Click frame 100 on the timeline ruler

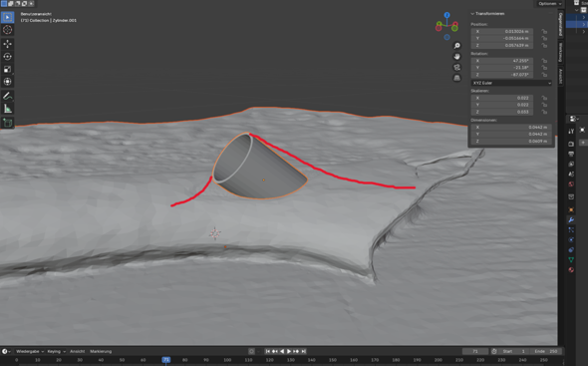tap(227, 360)
